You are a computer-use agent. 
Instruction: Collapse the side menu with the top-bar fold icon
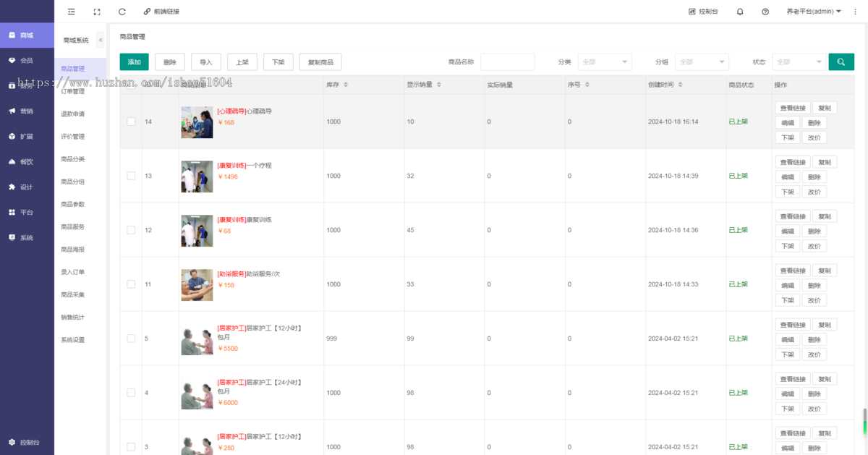[x=71, y=12]
